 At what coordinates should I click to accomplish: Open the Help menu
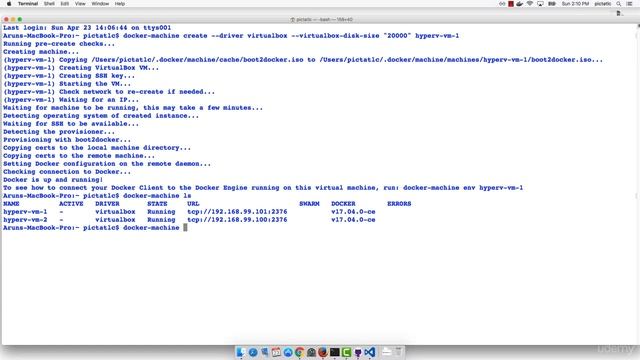pyautogui.click(x=120, y=4)
